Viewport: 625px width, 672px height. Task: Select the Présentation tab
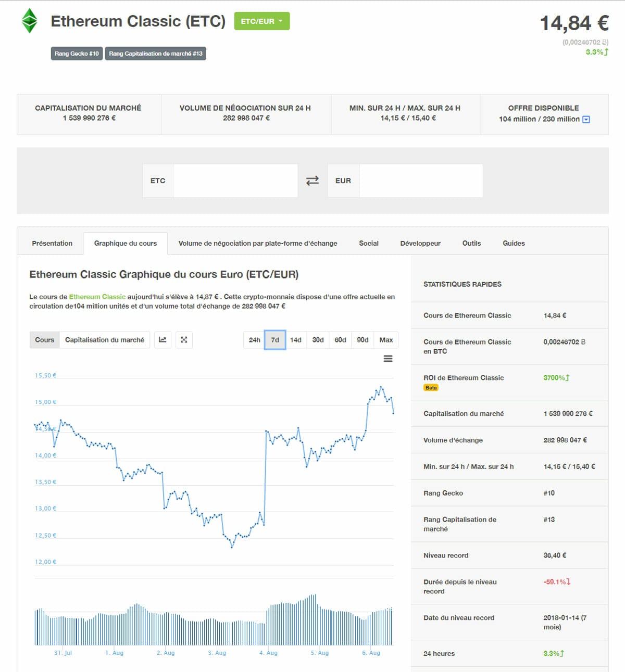coord(52,243)
